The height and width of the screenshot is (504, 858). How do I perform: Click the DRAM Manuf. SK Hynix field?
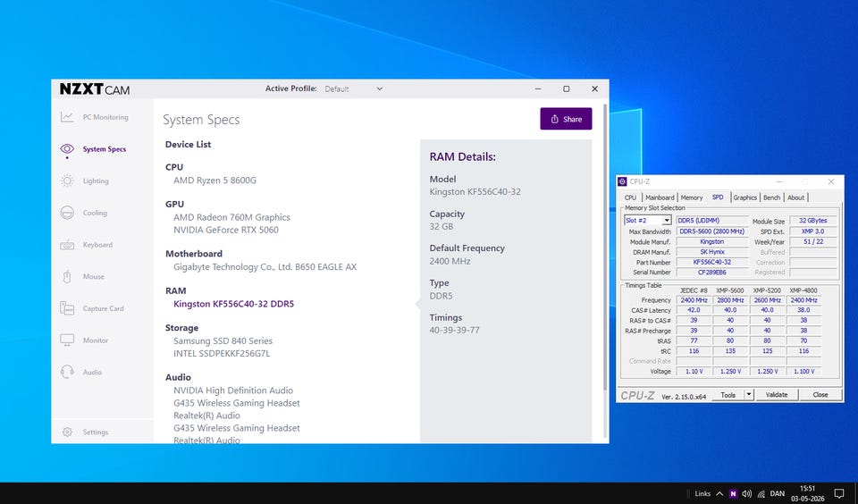click(x=712, y=252)
